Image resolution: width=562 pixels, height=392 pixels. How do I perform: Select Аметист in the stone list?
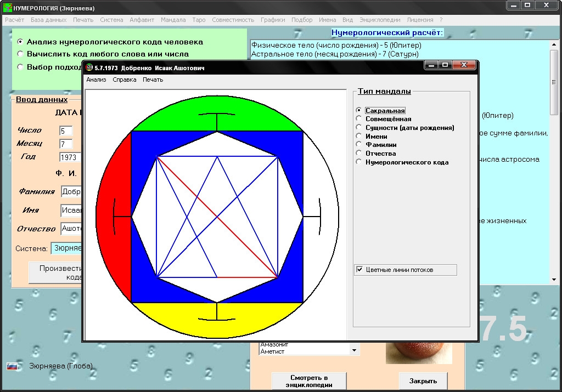click(x=272, y=351)
